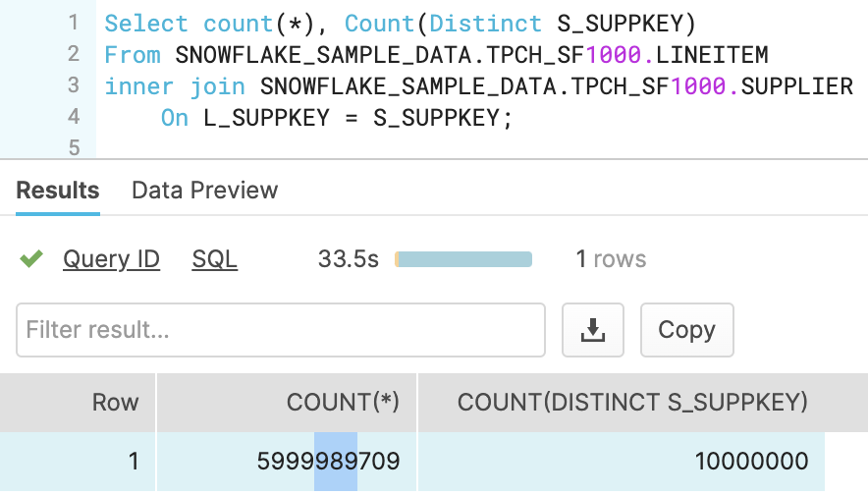Click editor line 4 with On L_SUPPKEY
The height and width of the screenshot is (495, 868).
coord(337,118)
